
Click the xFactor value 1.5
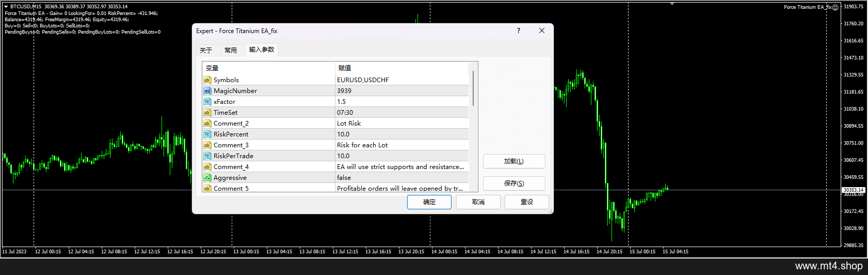tap(402, 102)
